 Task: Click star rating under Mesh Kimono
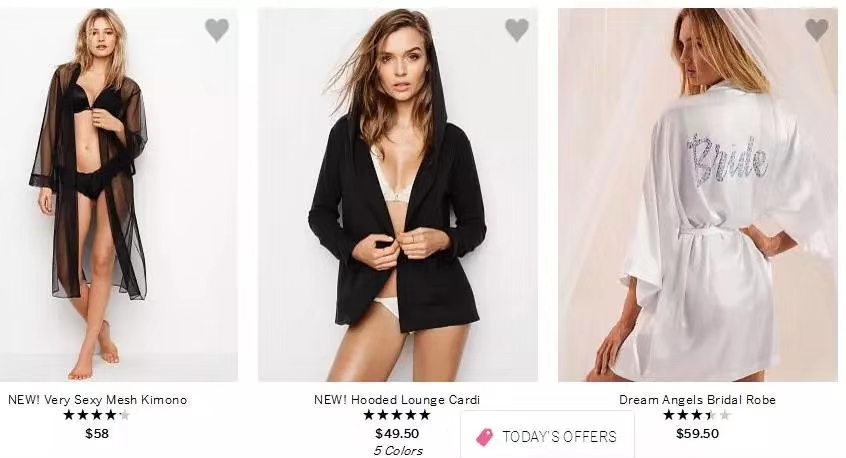[97, 415]
